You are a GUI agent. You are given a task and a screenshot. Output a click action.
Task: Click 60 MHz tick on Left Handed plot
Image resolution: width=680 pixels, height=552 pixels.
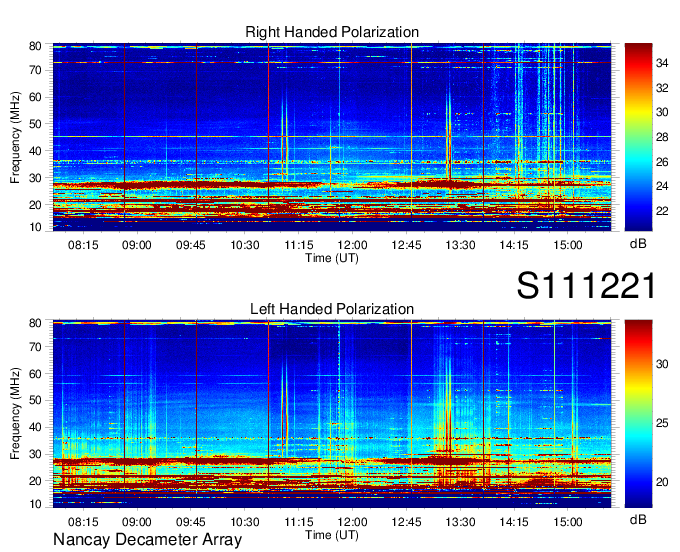click(x=35, y=374)
